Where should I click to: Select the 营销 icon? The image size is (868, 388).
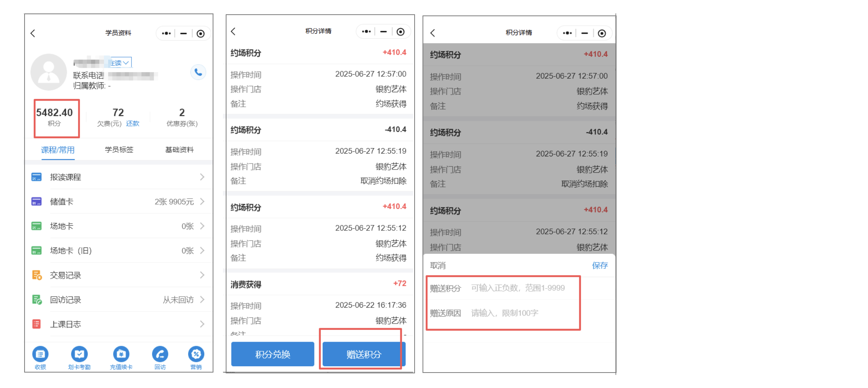pos(196,354)
